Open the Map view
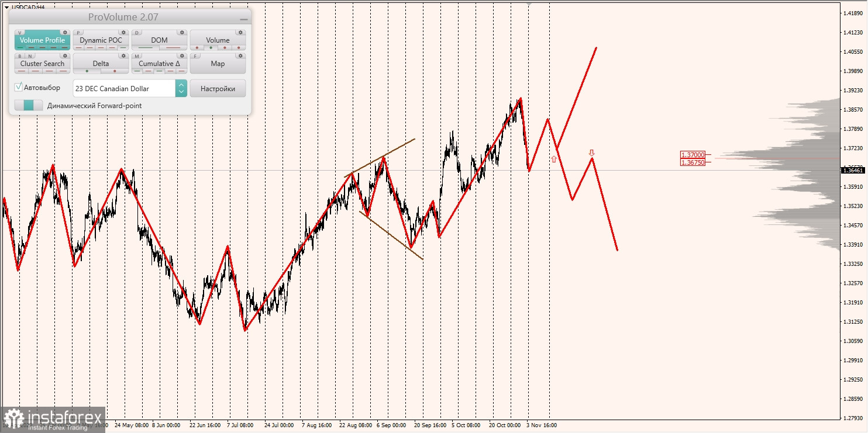The image size is (868, 433). 218,64
